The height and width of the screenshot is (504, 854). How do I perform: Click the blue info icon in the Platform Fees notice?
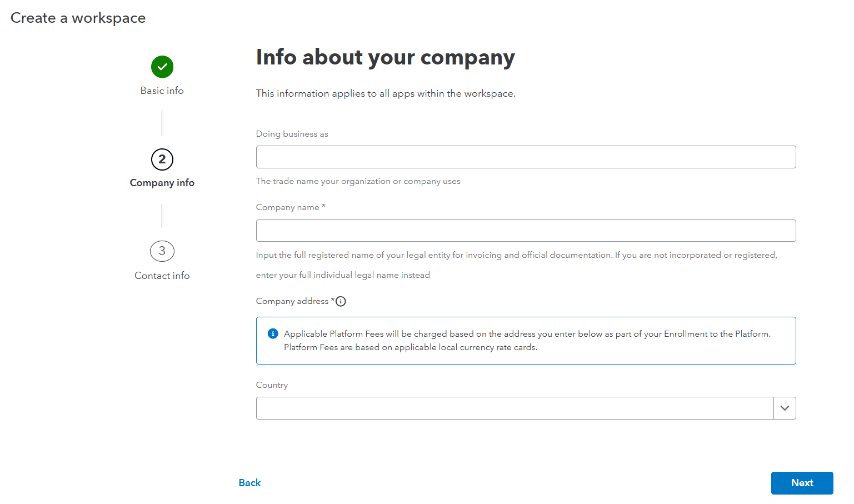tap(273, 333)
